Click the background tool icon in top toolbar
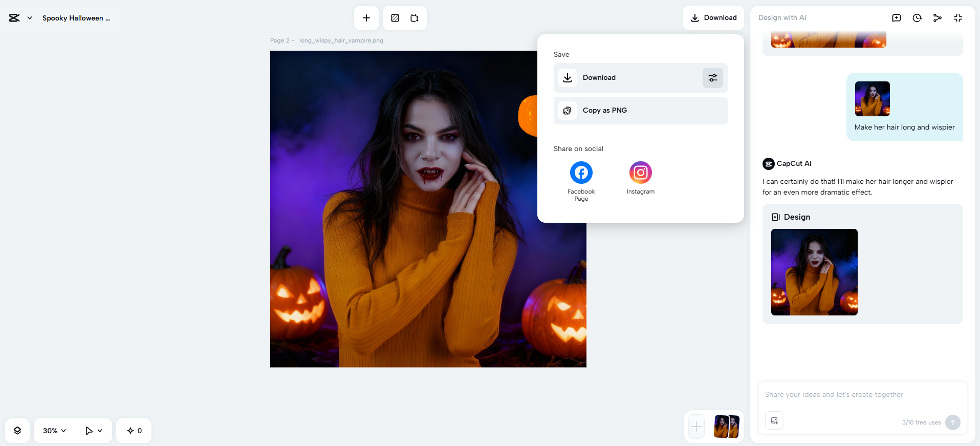This screenshot has width=980, height=446. pyautogui.click(x=395, y=18)
